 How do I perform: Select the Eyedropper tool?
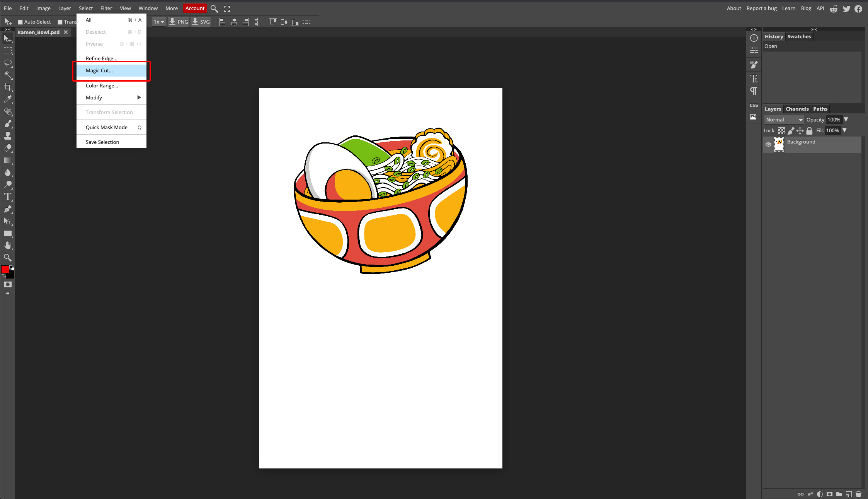pos(8,99)
